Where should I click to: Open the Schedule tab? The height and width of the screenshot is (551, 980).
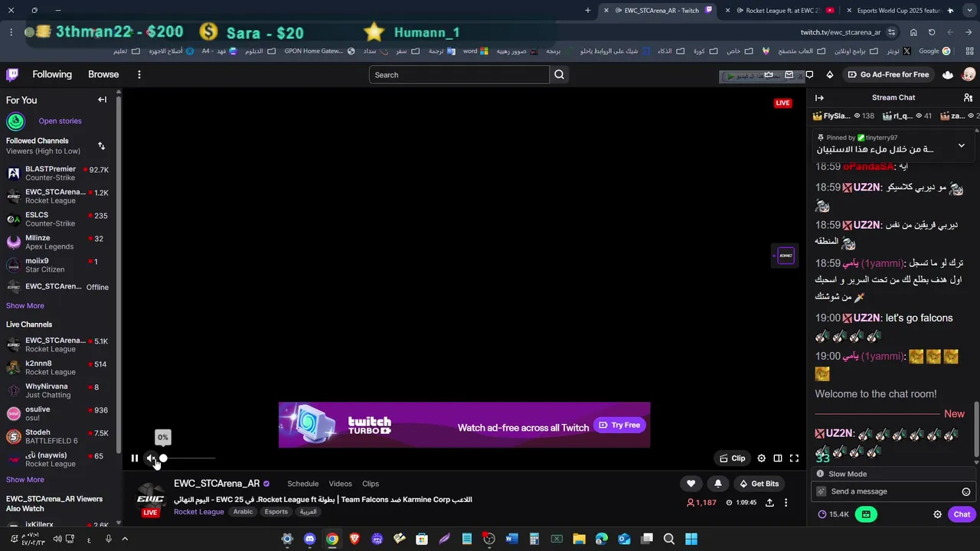(302, 484)
